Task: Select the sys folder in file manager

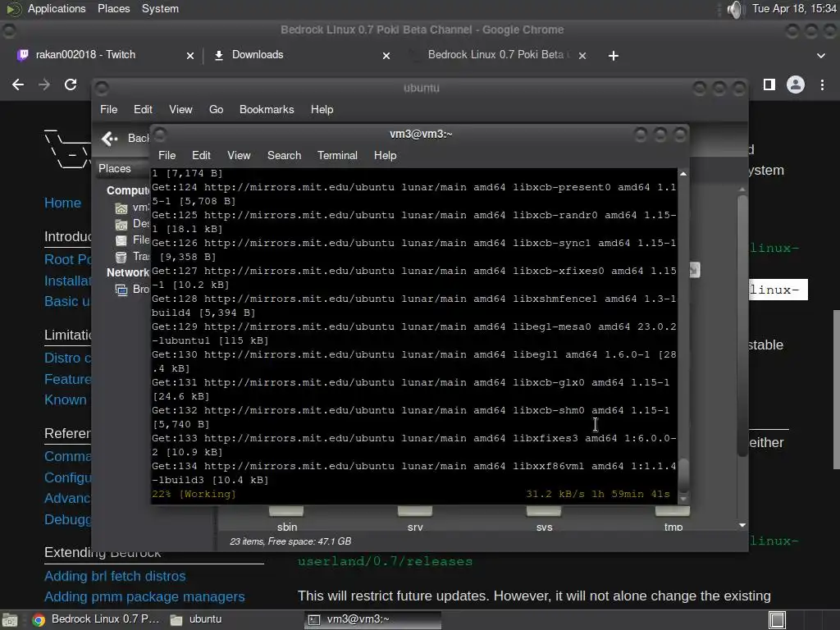Action: pos(544,518)
